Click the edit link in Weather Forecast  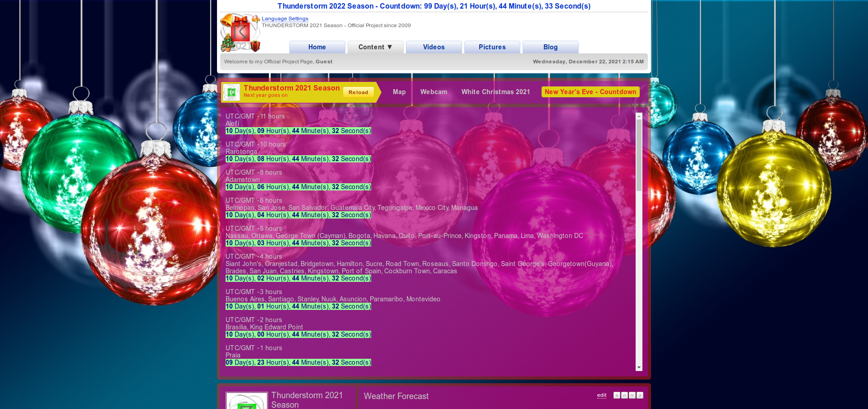601,395
